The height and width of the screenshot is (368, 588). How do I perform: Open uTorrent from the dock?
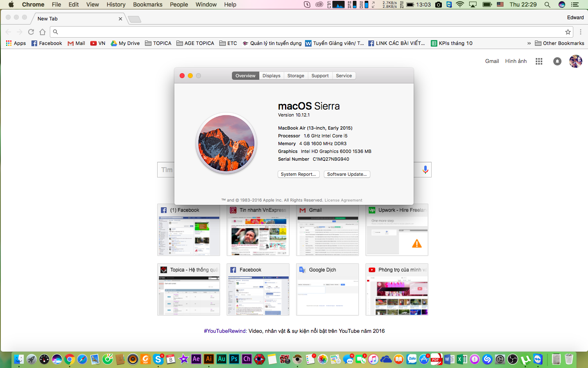coord(525,359)
